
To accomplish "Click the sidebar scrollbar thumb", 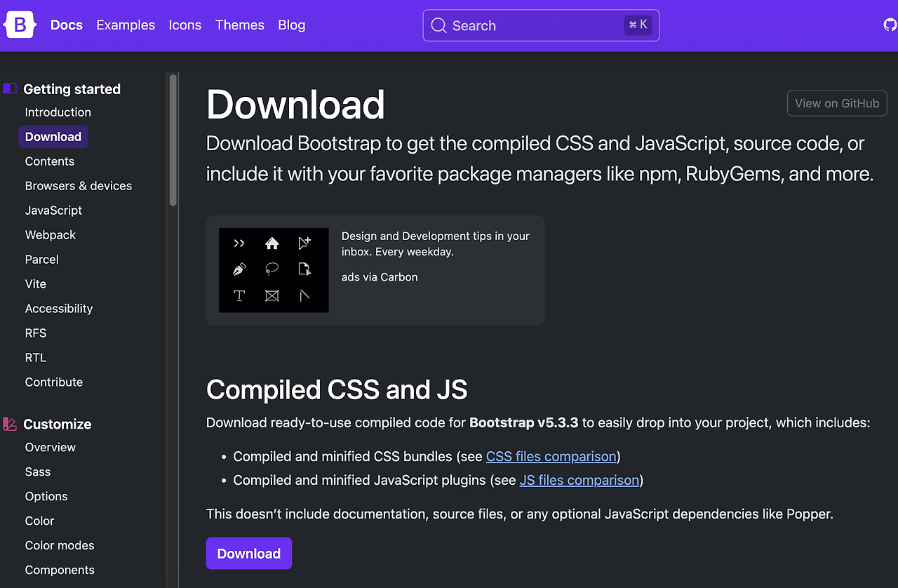I will click(x=173, y=139).
